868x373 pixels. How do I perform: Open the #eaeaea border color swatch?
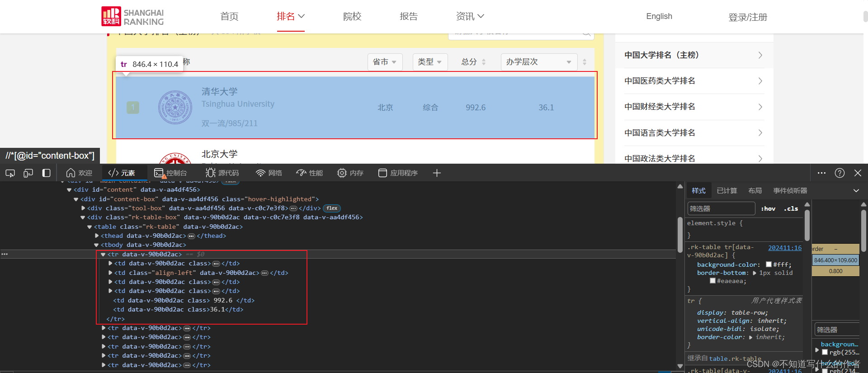[x=712, y=281]
